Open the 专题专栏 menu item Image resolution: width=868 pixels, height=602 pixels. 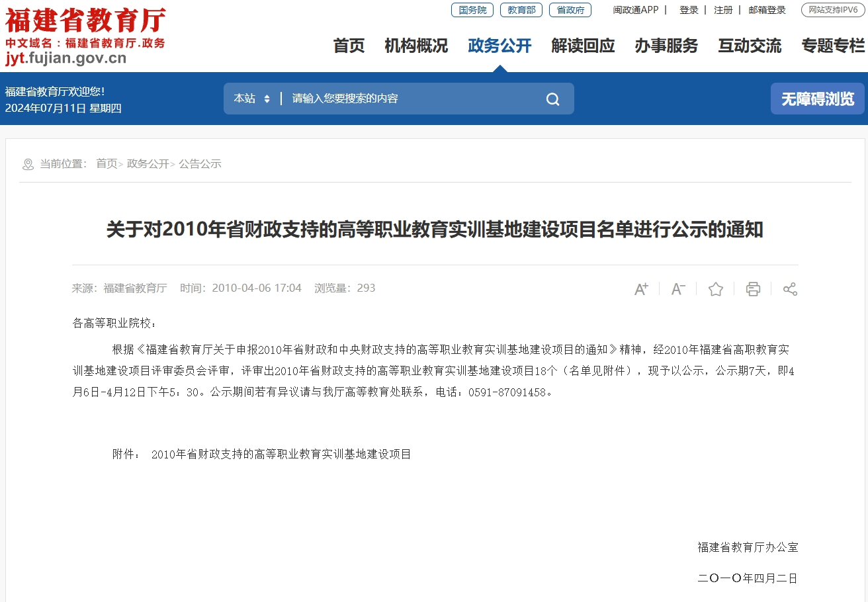[x=833, y=46]
